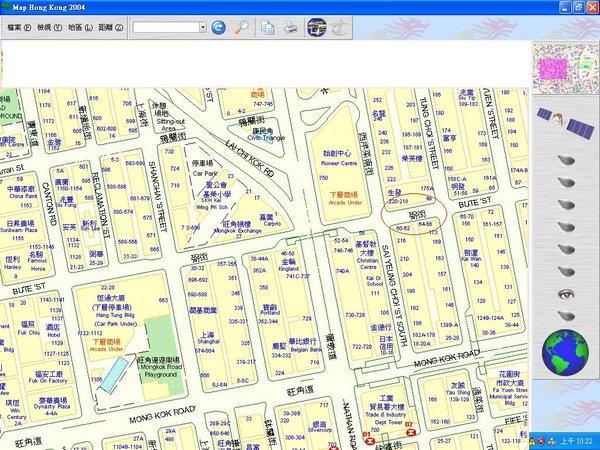The image size is (600, 450).
Task: Click the red shield security tray icon
Action: tap(541, 441)
